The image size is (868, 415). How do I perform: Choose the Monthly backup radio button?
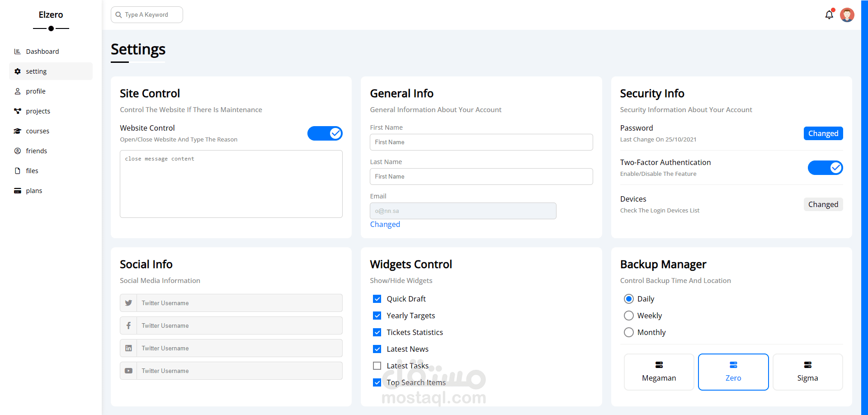(x=629, y=332)
